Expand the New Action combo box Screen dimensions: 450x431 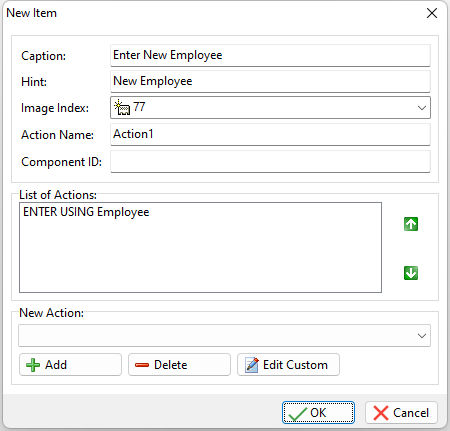point(422,336)
